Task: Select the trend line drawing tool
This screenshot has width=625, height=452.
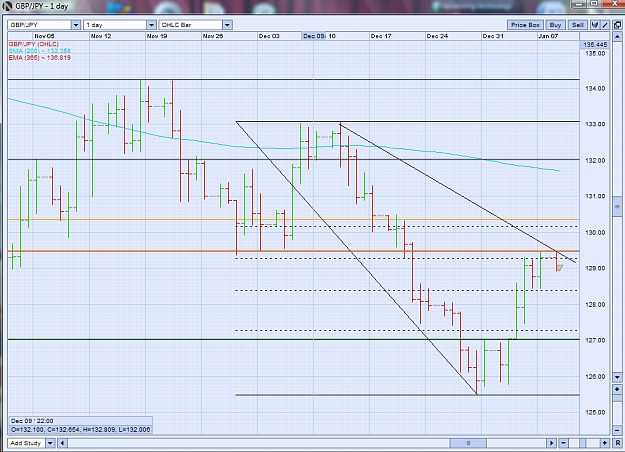Action: click(605, 25)
